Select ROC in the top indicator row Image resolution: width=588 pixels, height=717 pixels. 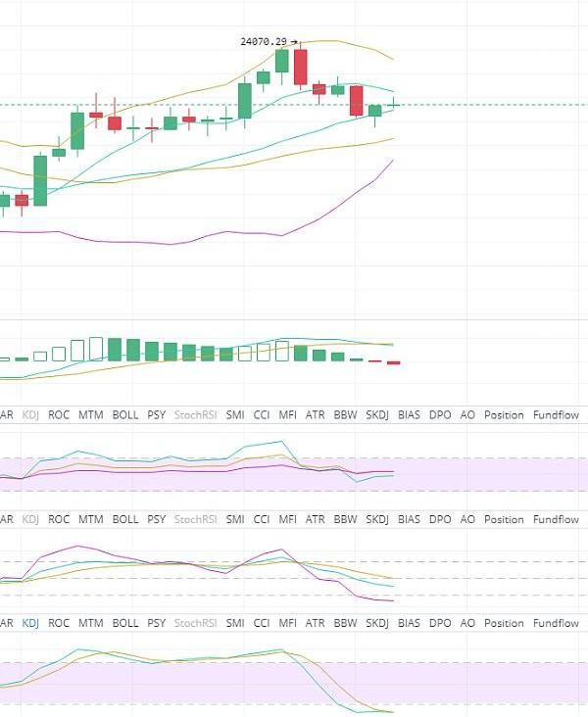59,415
